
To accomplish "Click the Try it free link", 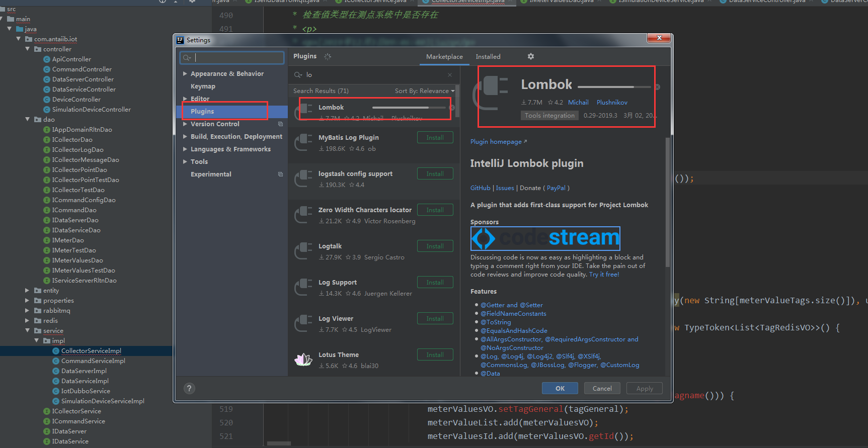I will (x=604, y=275).
